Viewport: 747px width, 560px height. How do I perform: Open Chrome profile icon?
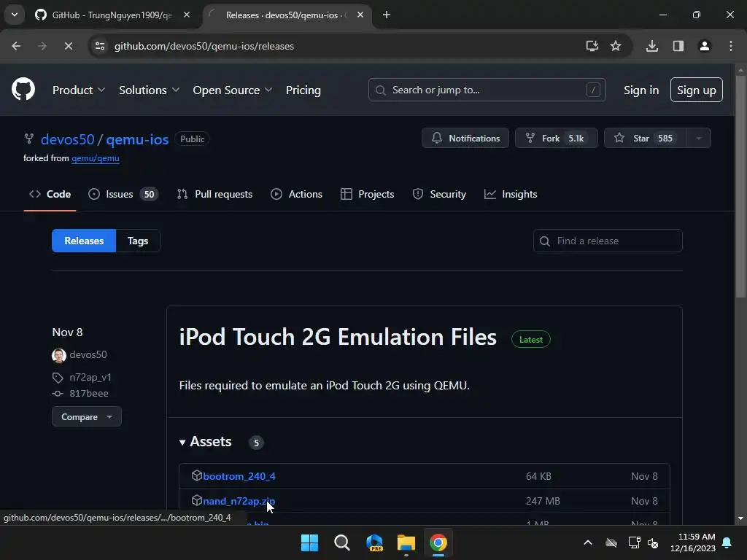[704, 46]
